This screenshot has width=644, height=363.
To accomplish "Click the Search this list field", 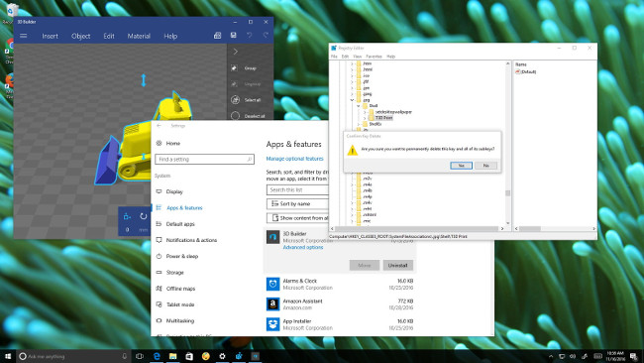I will 298,189.
